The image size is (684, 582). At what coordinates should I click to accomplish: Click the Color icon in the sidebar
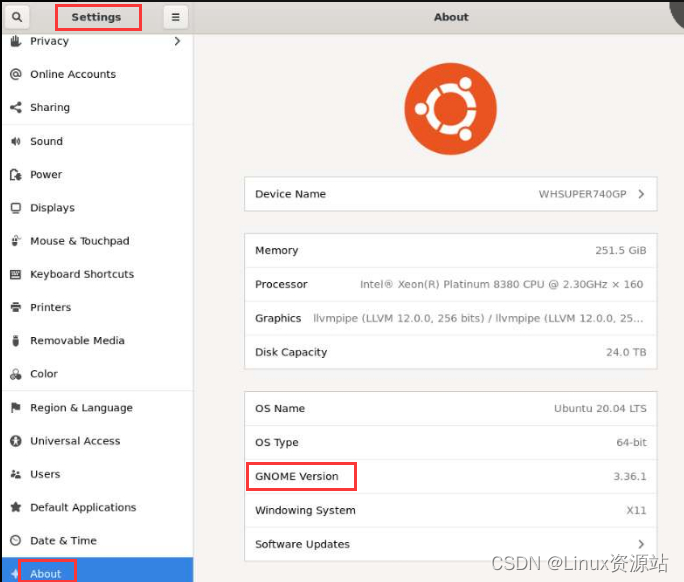pyautogui.click(x=16, y=374)
